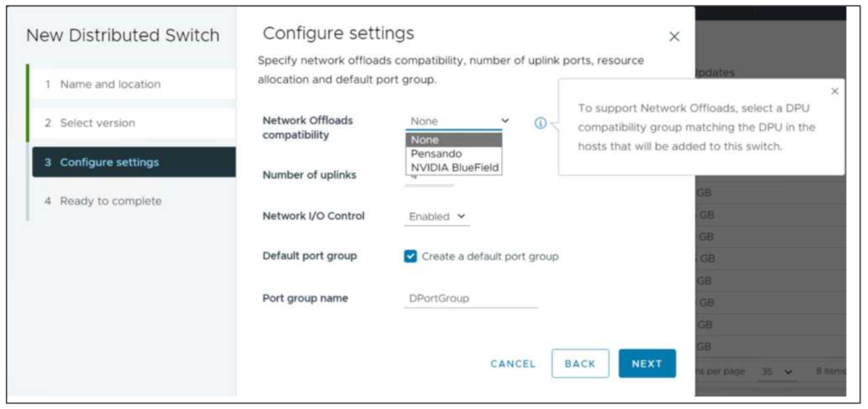Open step 4 Ready to complete
This screenshot has height=409, width=868.
pos(110,202)
